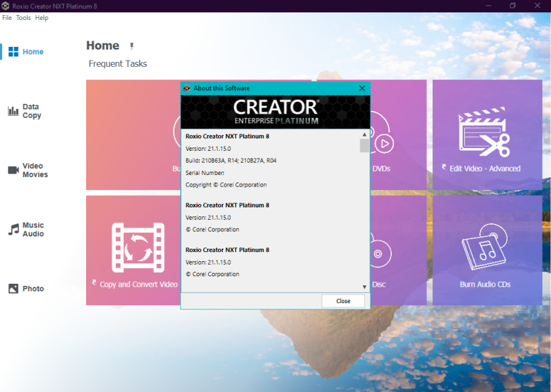Click the scroll up arrow in About dialog
The height and width of the screenshot is (392, 551).
[x=364, y=134]
